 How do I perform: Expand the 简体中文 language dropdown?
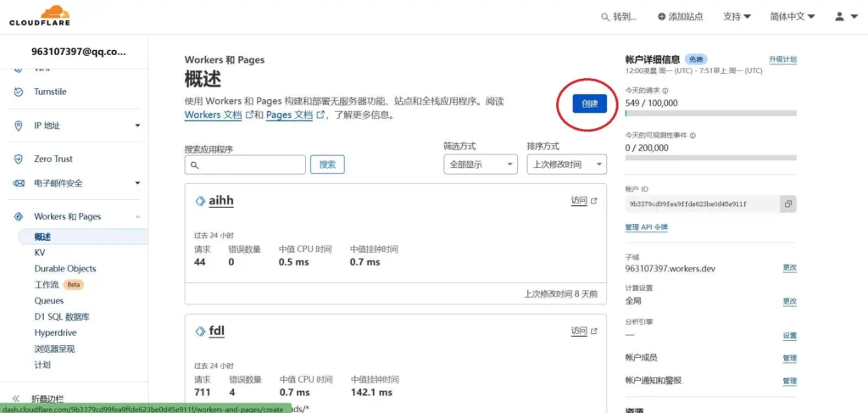(792, 16)
